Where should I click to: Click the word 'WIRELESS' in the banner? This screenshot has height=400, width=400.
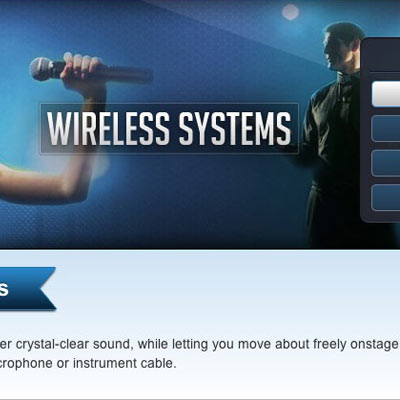[108, 128]
